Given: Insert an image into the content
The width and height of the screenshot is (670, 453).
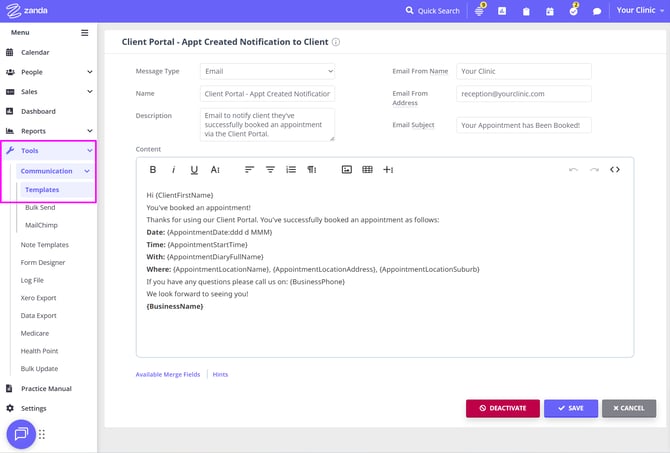Looking at the screenshot, I should coord(347,170).
